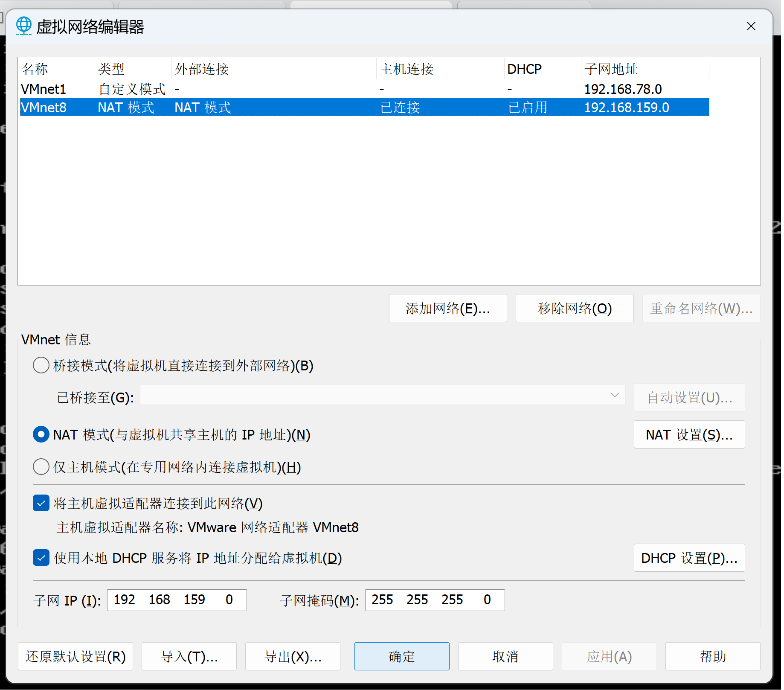Select the VMnet1 network row
The image size is (784, 690).
[44, 89]
